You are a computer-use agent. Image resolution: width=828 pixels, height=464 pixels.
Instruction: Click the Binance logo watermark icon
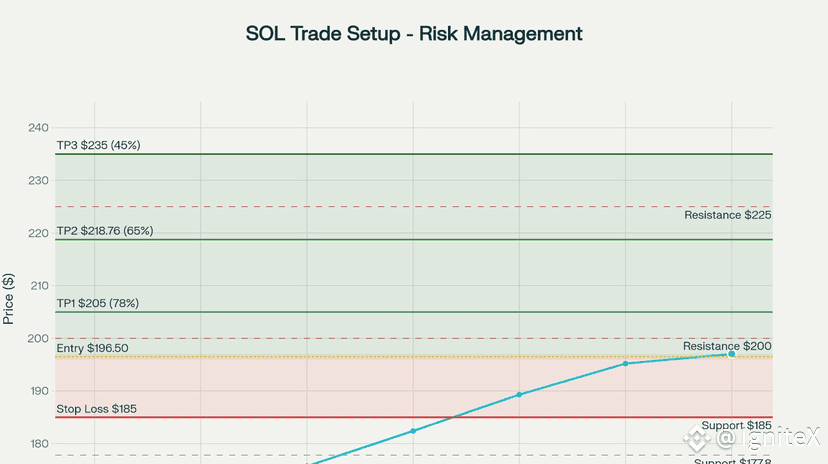pyautogui.click(x=697, y=438)
